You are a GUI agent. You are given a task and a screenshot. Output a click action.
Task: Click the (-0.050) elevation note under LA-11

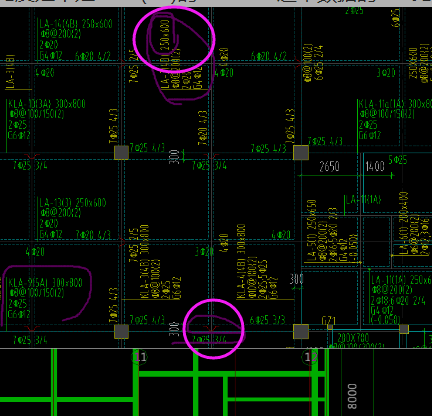click(x=385, y=319)
